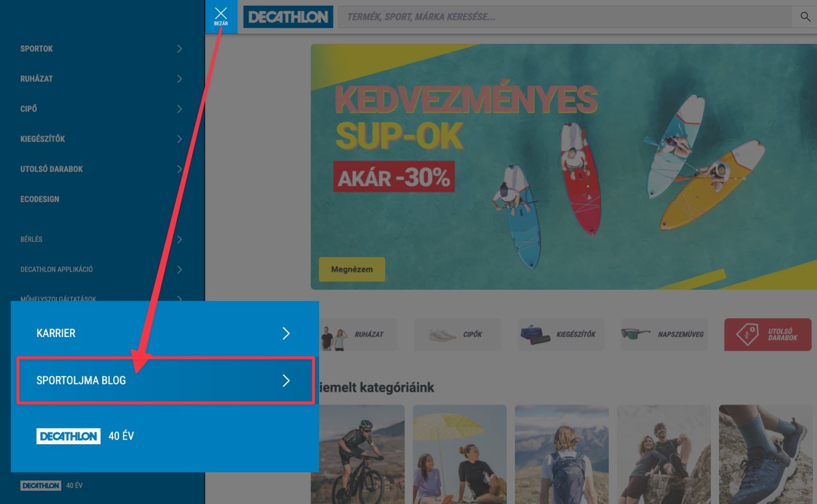The image size is (817, 504).
Task: Open BÉRLÉS in the side menu
Action: pyautogui.click(x=32, y=239)
